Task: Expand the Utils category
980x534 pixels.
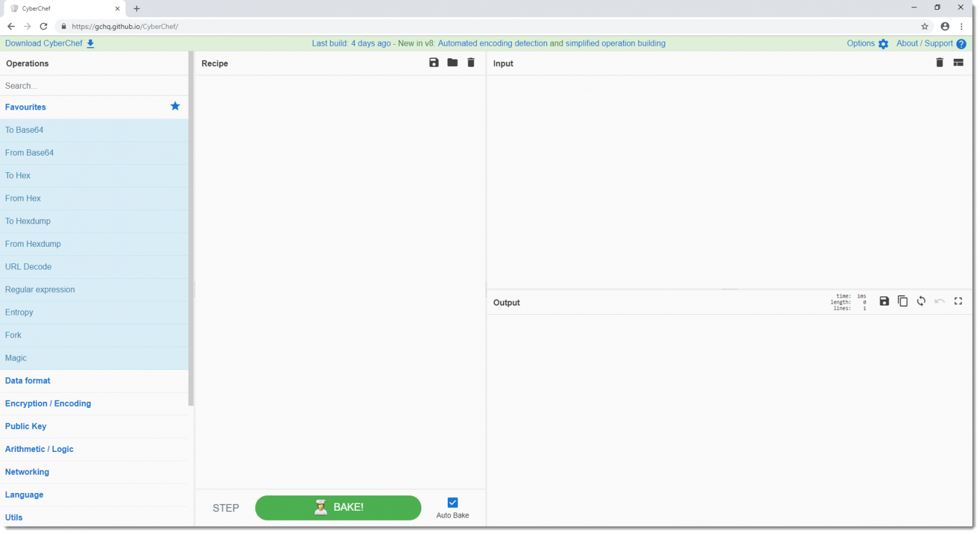Action: pos(94,517)
